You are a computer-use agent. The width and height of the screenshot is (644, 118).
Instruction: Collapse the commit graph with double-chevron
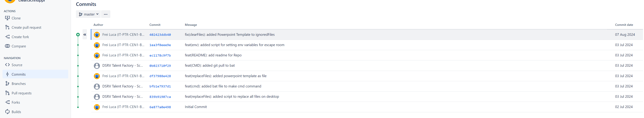tap(85, 34)
